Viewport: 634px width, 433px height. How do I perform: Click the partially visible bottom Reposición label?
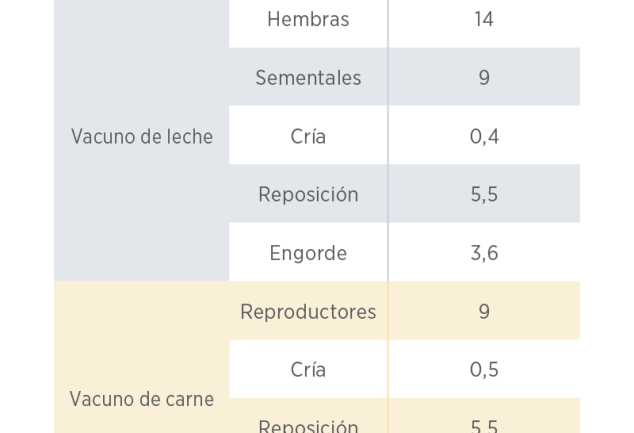coord(308,426)
